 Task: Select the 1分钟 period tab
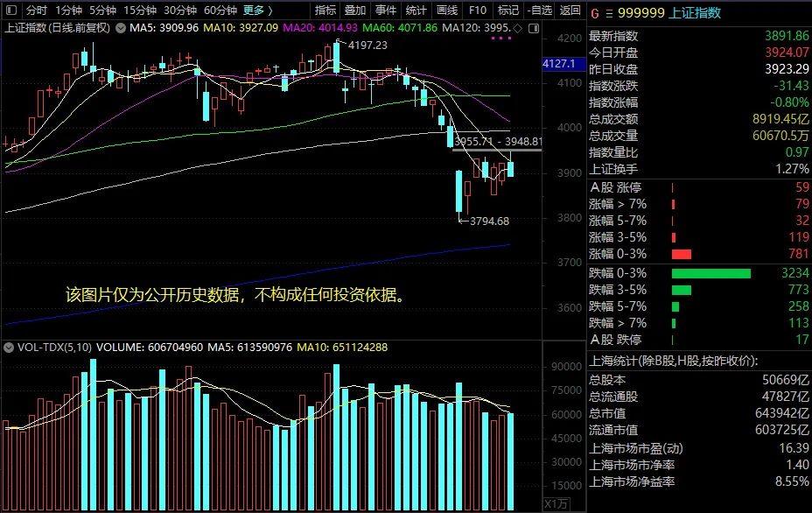pos(69,10)
